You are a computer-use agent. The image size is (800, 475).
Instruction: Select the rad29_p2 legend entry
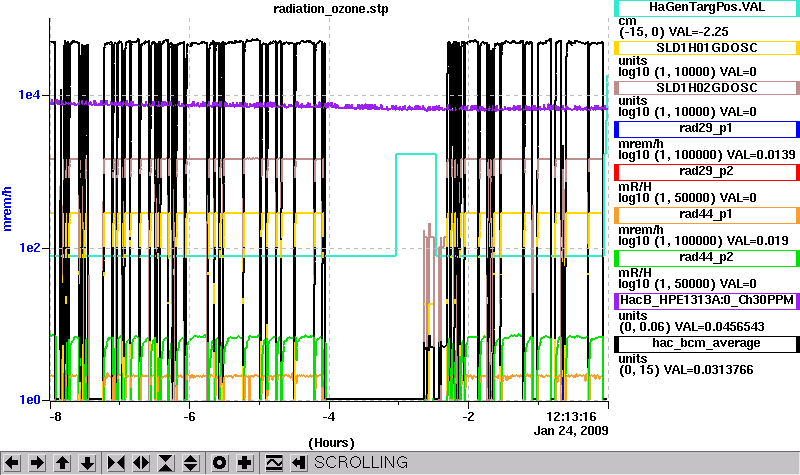click(x=707, y=172)
